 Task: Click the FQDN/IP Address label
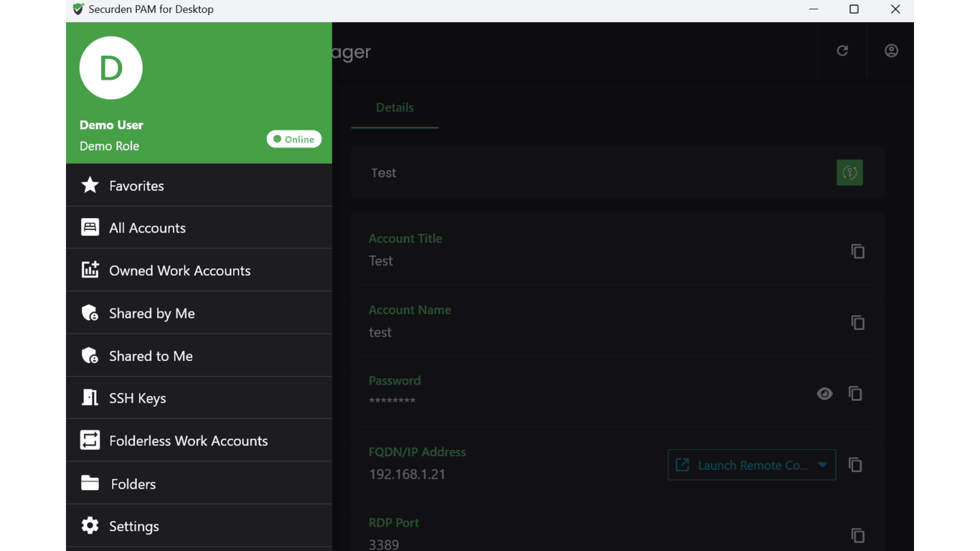point(418,452)
